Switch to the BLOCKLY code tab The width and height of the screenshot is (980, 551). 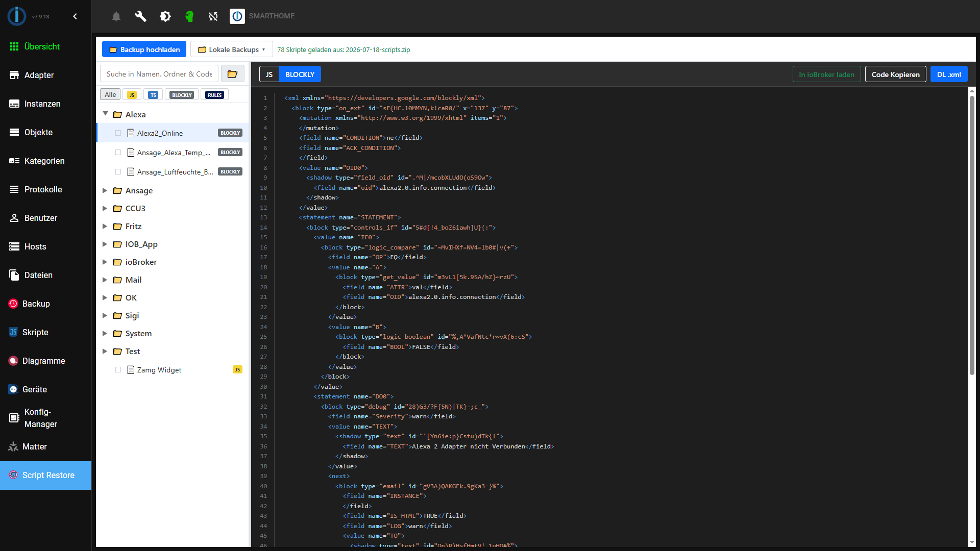pos(300,74)
